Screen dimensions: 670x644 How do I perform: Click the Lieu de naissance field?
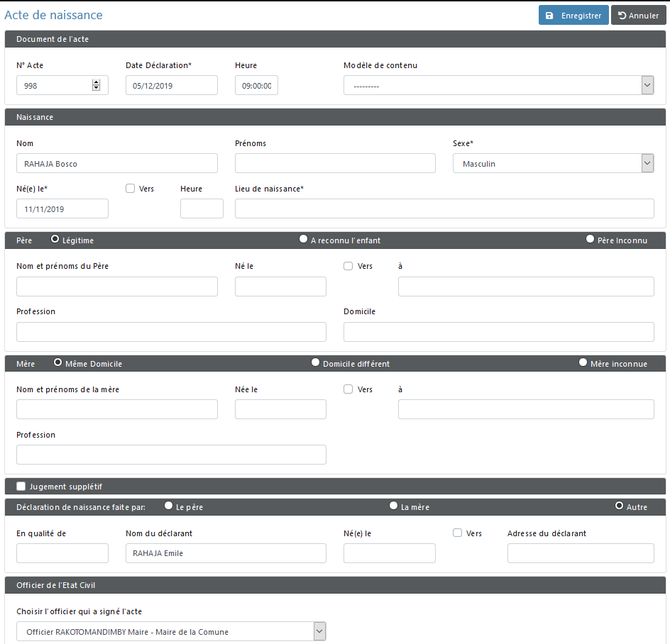coord(444,209)
